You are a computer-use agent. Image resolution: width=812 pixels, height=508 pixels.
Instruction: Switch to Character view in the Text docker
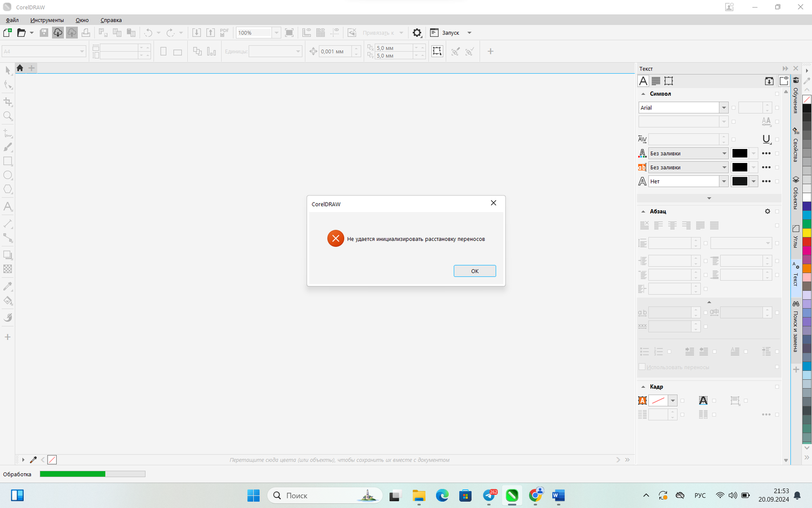[x=643, y=81]
